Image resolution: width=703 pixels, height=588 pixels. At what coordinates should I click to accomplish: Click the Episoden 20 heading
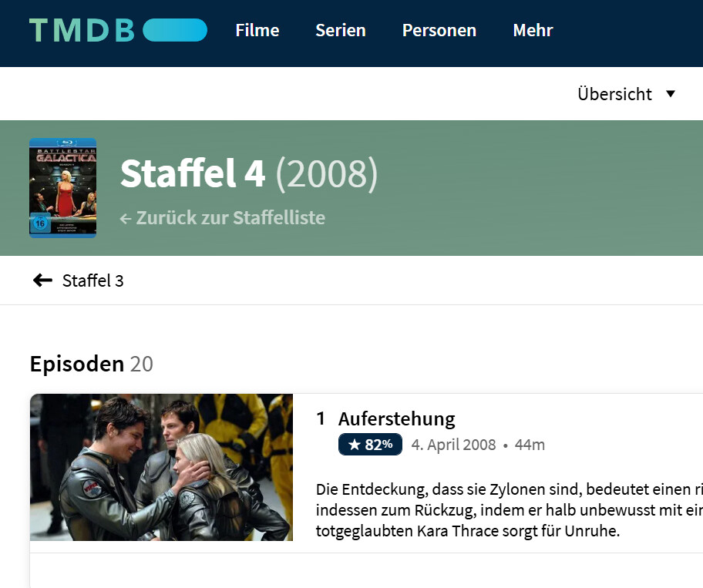[92, 364]
